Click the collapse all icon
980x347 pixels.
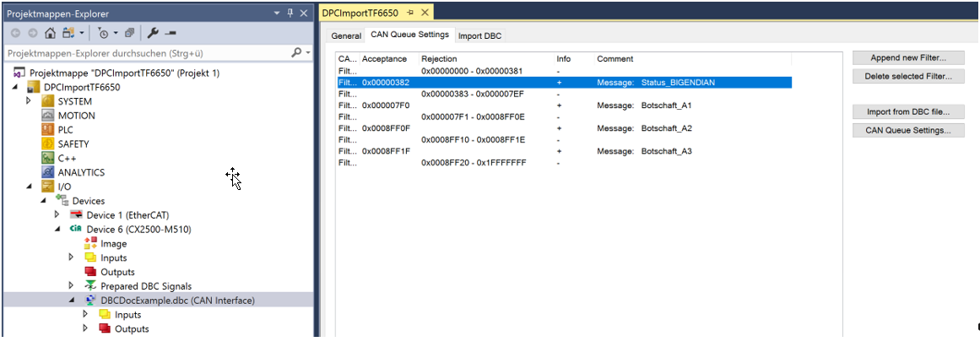click(x=129, y=33)
